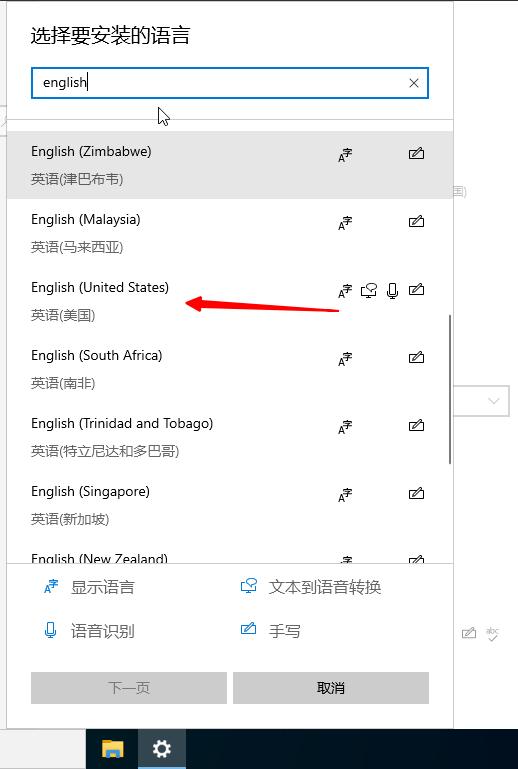
Task: Select English (United States) language entry
Action: (x=230, y=301)
